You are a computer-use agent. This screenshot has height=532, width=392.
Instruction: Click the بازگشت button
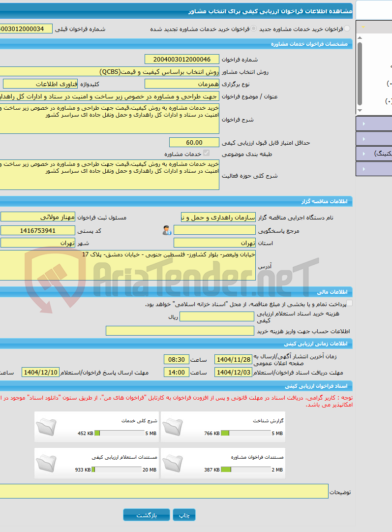point(147,515)
